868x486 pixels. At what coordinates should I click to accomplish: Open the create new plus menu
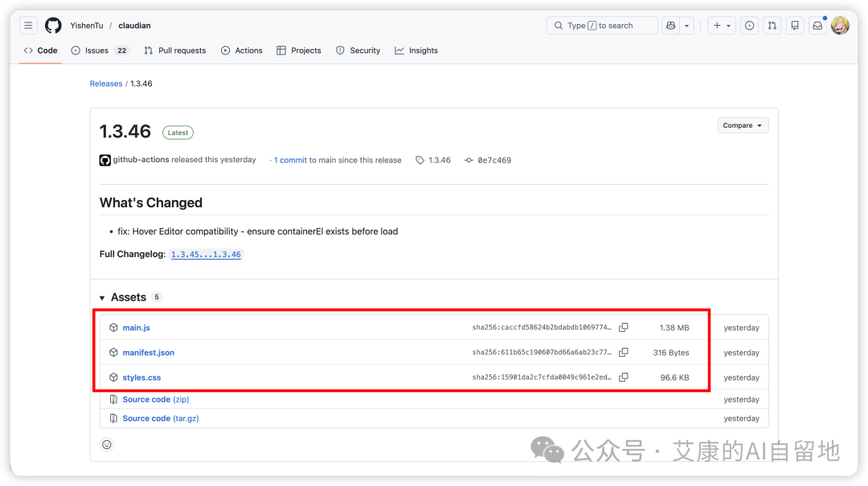point(722,26)
